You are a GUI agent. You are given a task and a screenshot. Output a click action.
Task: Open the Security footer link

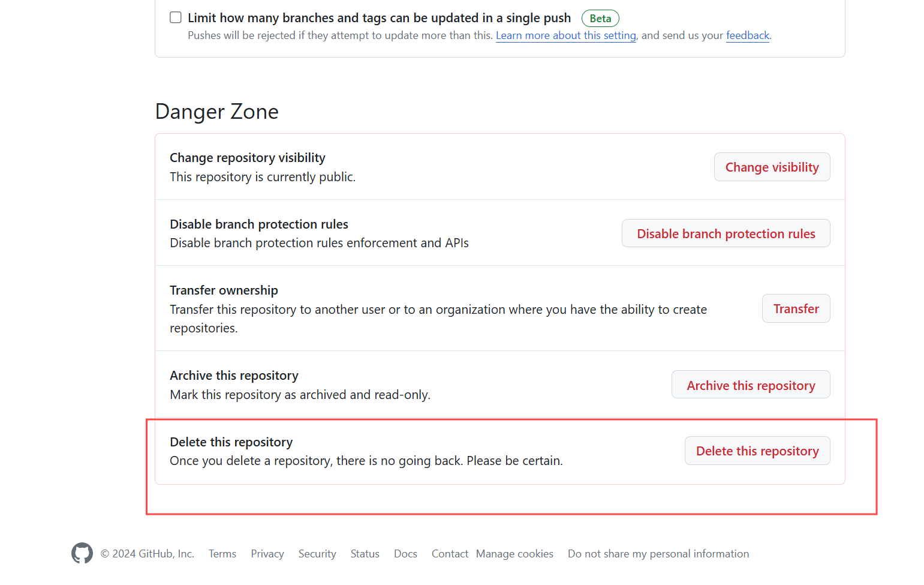[317, 554]
